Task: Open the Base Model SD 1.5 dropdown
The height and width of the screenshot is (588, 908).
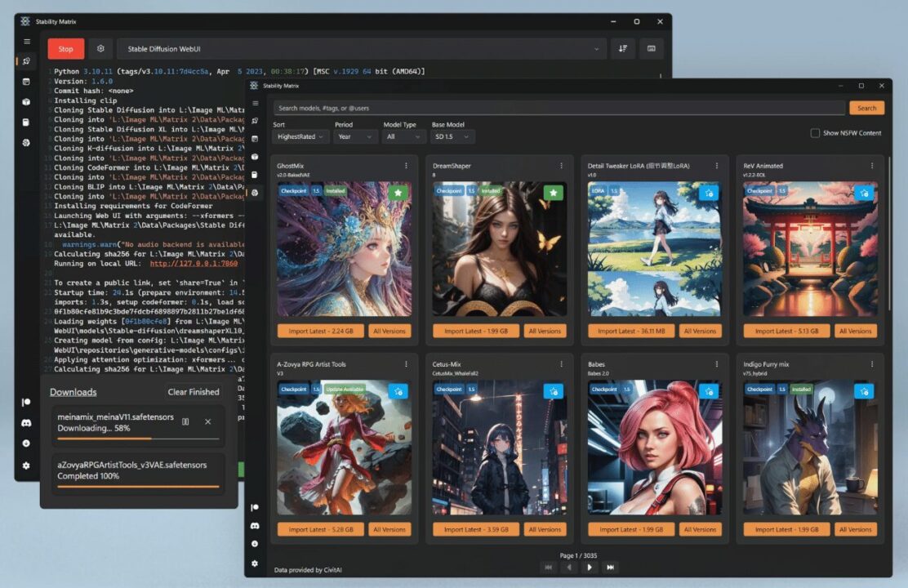Action: 453,136
